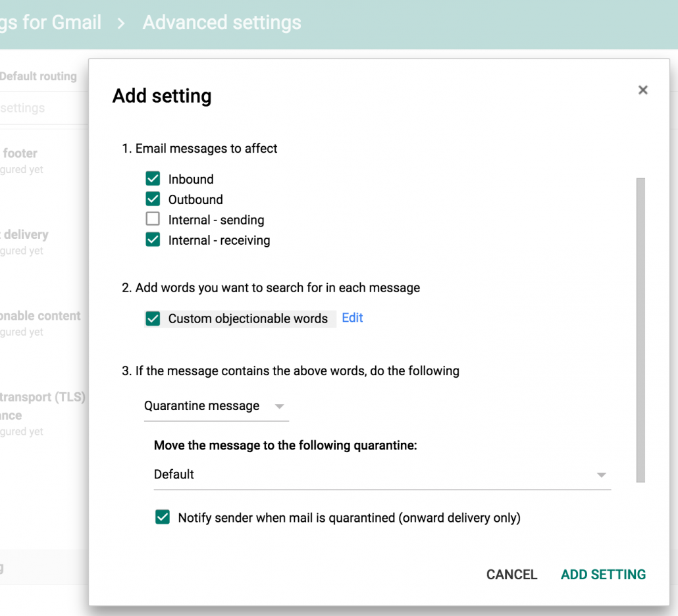The width and height of the screenshot is (678, 616).
Task: Open the Default quarantine selector
Action: pos(382,475)
